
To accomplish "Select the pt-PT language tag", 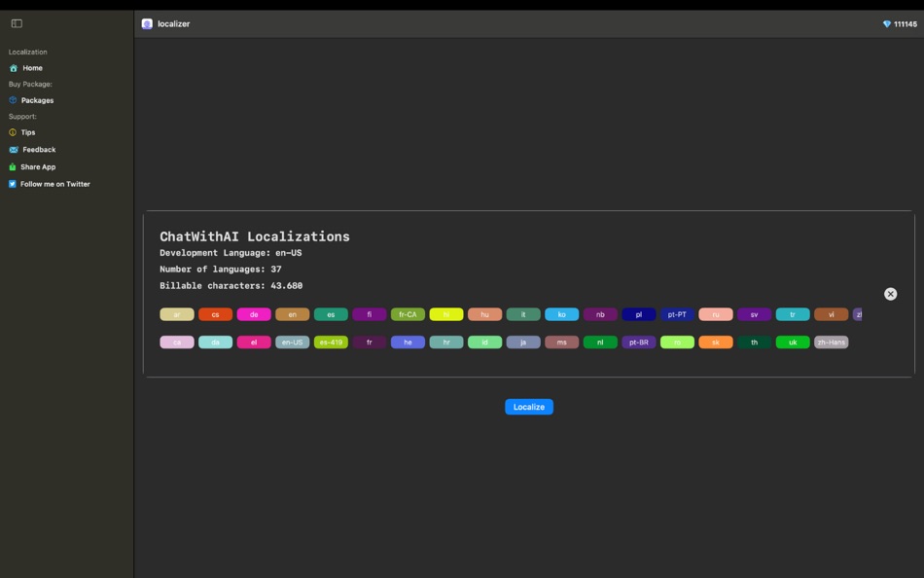I will click(677, 314).
